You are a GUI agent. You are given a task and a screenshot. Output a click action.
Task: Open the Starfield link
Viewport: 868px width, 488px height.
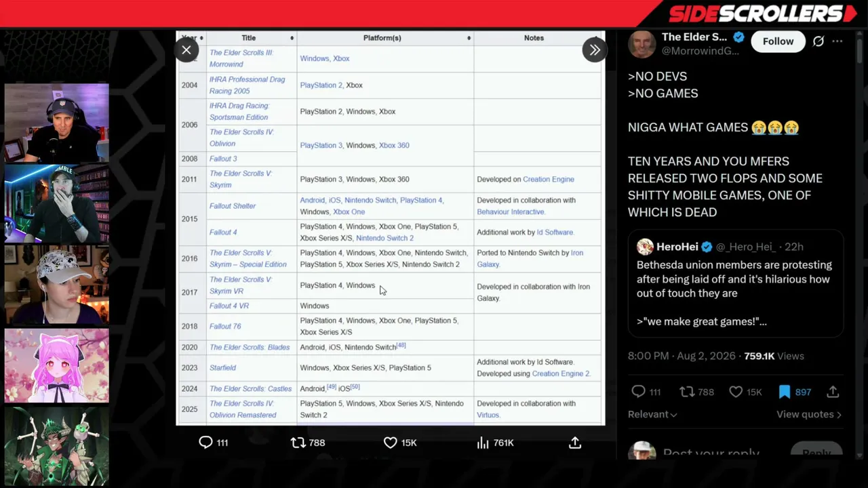222,368
